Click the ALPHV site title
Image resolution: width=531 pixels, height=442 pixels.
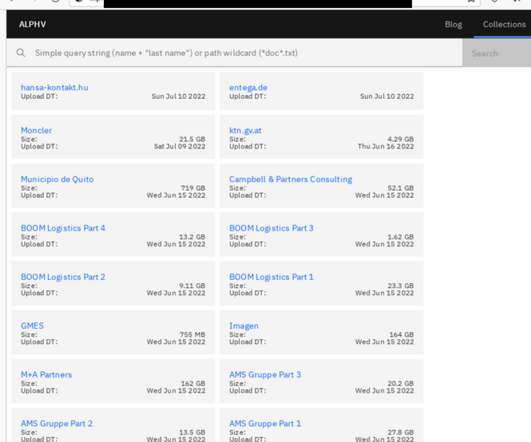pos(33,24)
